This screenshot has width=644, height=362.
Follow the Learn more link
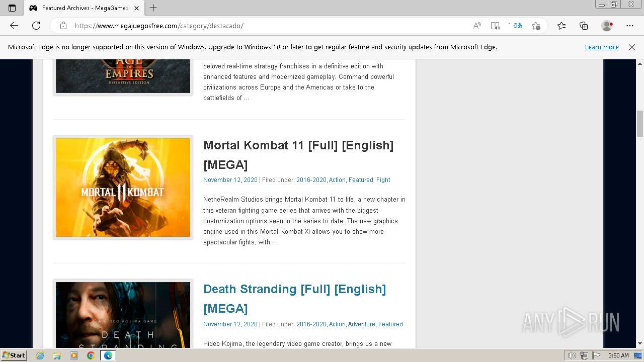[602, 47]
